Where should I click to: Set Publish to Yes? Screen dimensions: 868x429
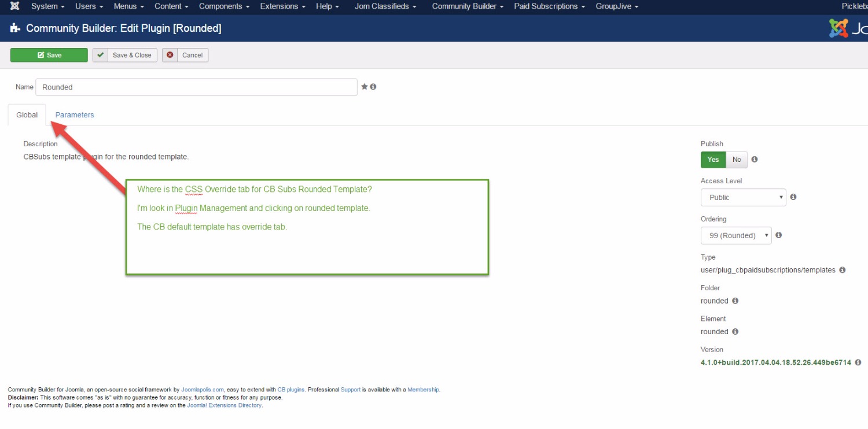pos(713,160)
